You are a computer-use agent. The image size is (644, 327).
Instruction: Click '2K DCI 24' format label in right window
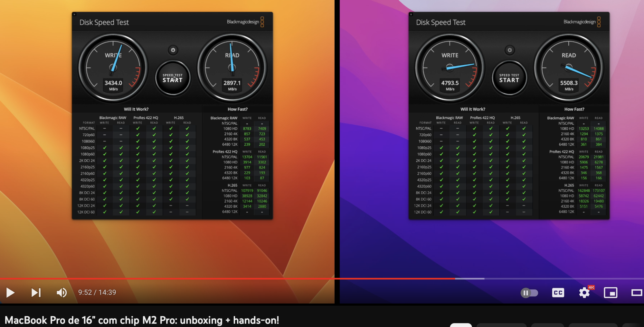423,161
